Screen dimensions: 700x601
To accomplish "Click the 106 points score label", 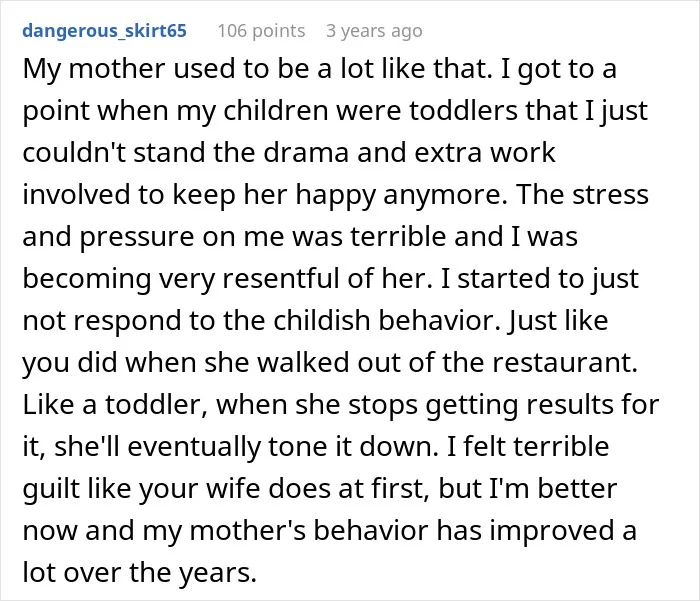I will pos(261,31).
